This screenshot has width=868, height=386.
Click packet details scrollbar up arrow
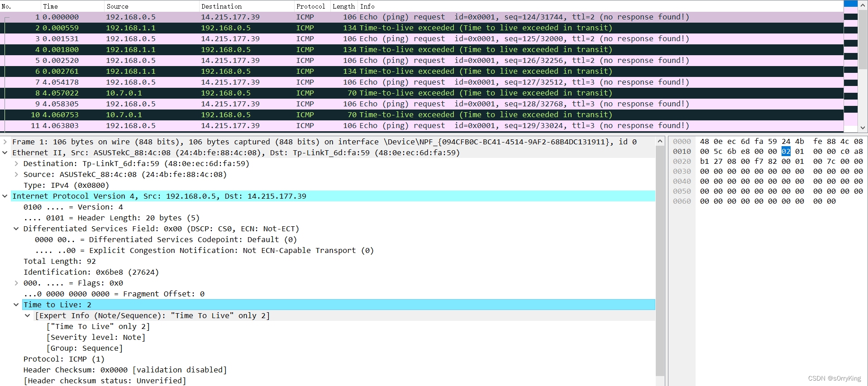pos(660,141)
